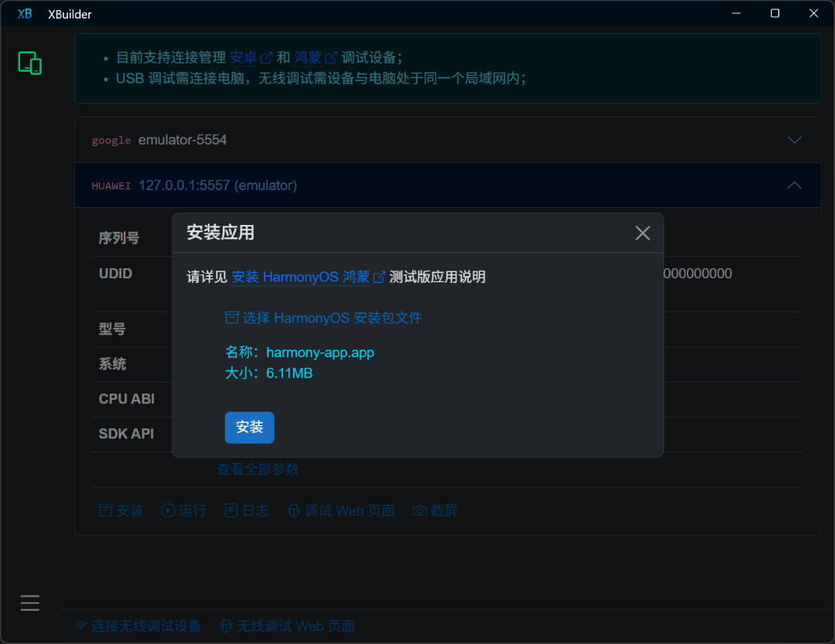Click external link icon next to 鸿蒙
The height and width of the screenshot is (644, 835).
[x=331, y=57]
